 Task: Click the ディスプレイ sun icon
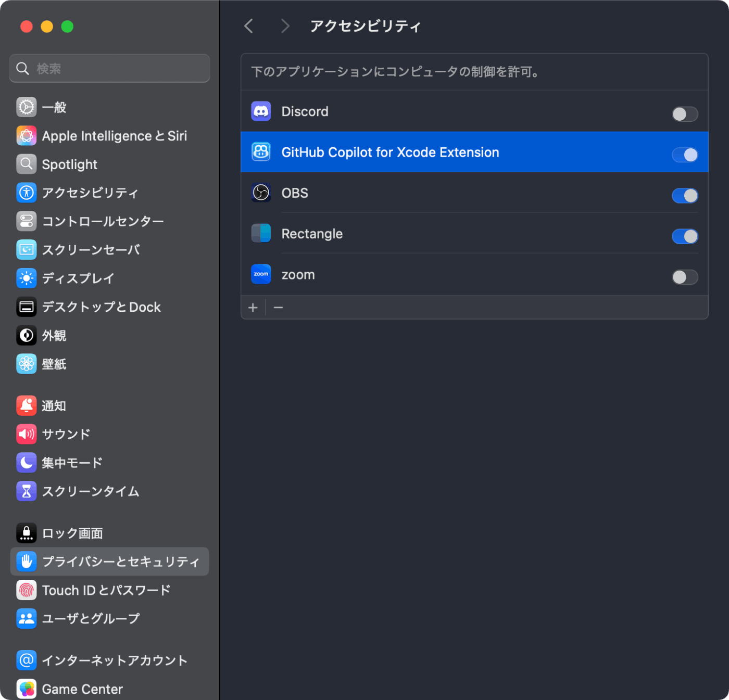27,278
